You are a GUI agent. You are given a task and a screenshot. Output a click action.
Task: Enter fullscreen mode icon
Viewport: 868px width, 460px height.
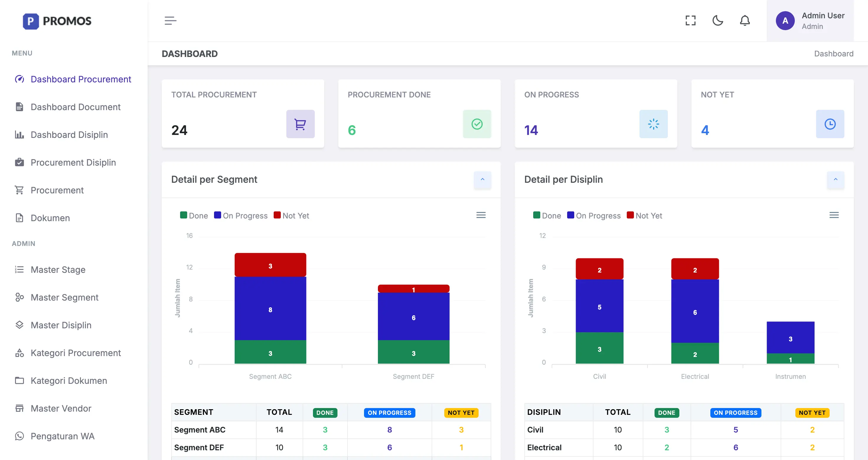coord(691,21)
